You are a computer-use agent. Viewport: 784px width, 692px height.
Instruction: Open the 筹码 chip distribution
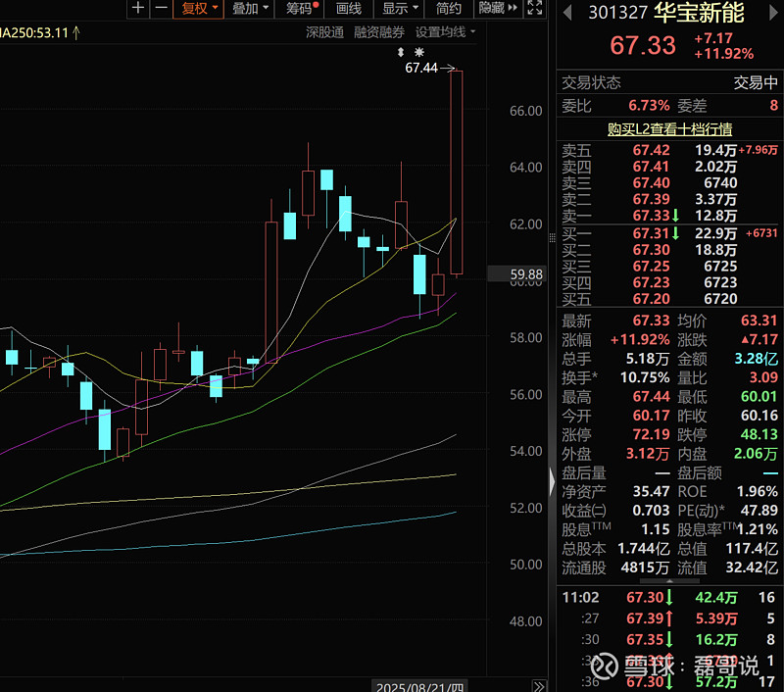pos(300,9)
